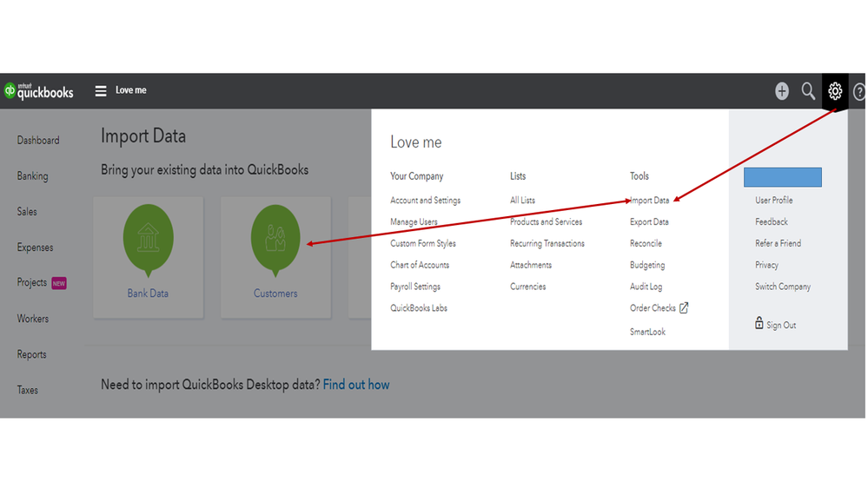Click the Lists column heading

[518, 176]
